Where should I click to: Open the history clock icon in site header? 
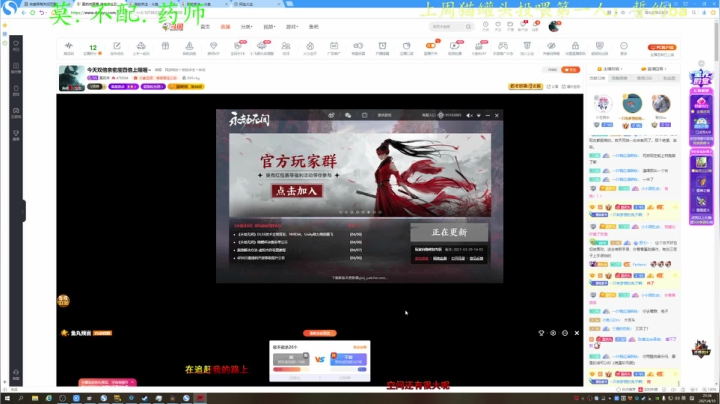click(x=485, y=24)
